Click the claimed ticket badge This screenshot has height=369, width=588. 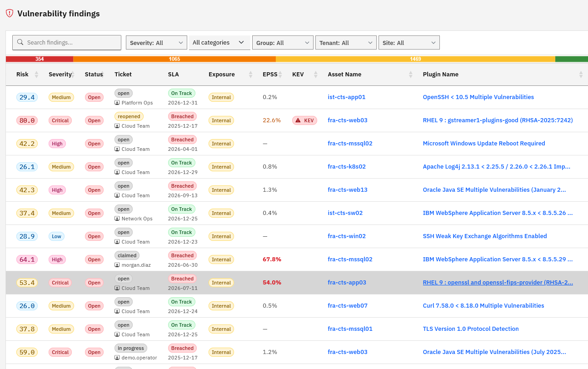pyautogui.click(x=127, y=255)
